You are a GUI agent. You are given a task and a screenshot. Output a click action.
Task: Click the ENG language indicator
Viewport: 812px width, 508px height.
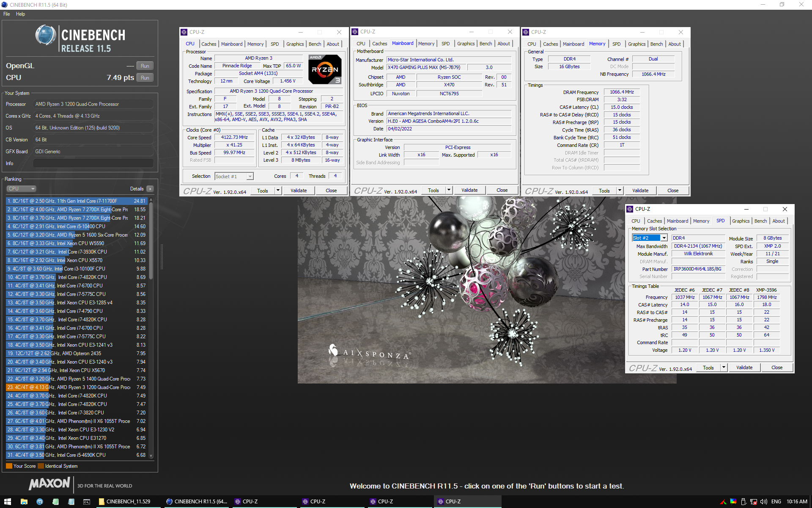pyautogui.click(x=776, y=502)
